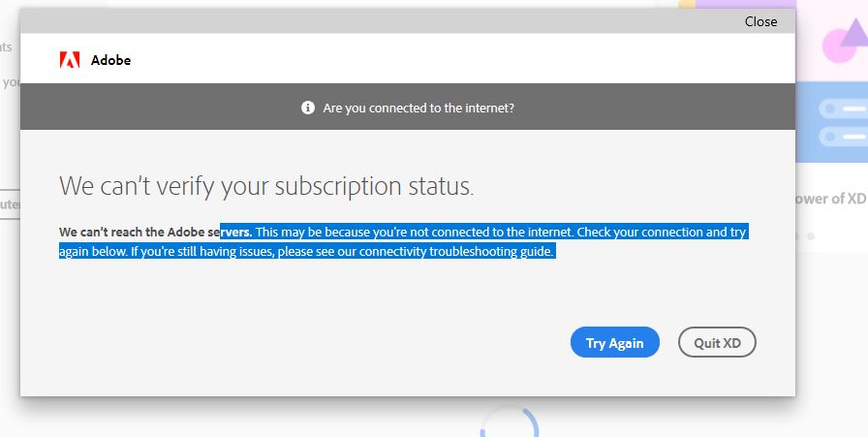Click the info icon in gray banner
This screenshot has height=437, width=868.
[x=308, y=108]
